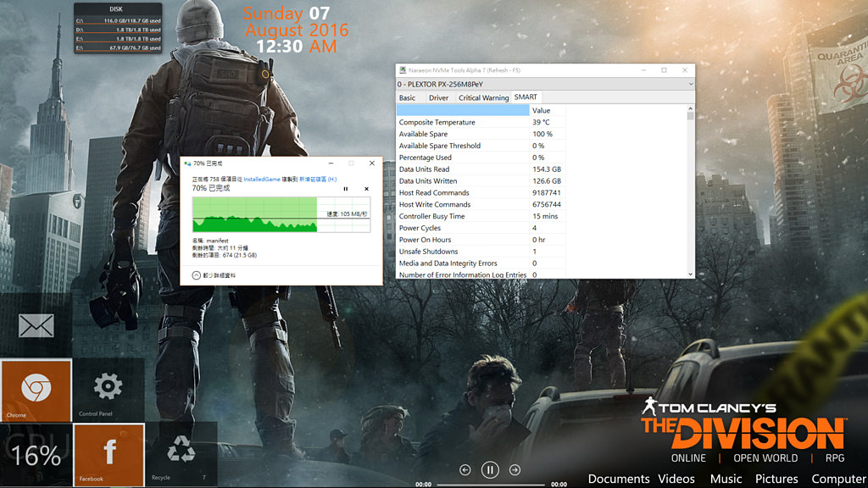Open the Music shortcut
This screenshot has width=868, height=488.
pos(726,479)
